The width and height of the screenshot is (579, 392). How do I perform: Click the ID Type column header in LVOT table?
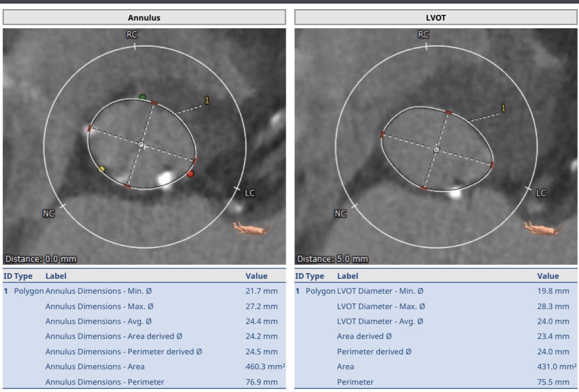point(309,276)
